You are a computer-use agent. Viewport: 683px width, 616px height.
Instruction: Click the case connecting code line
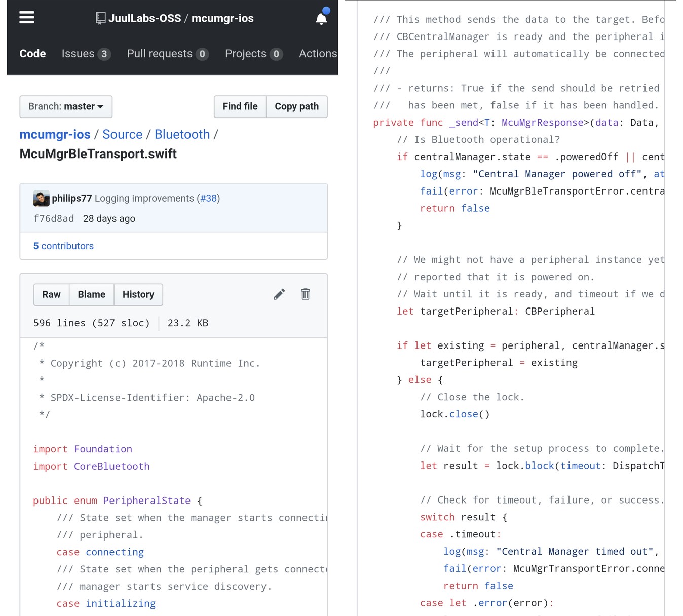point(100,552)
